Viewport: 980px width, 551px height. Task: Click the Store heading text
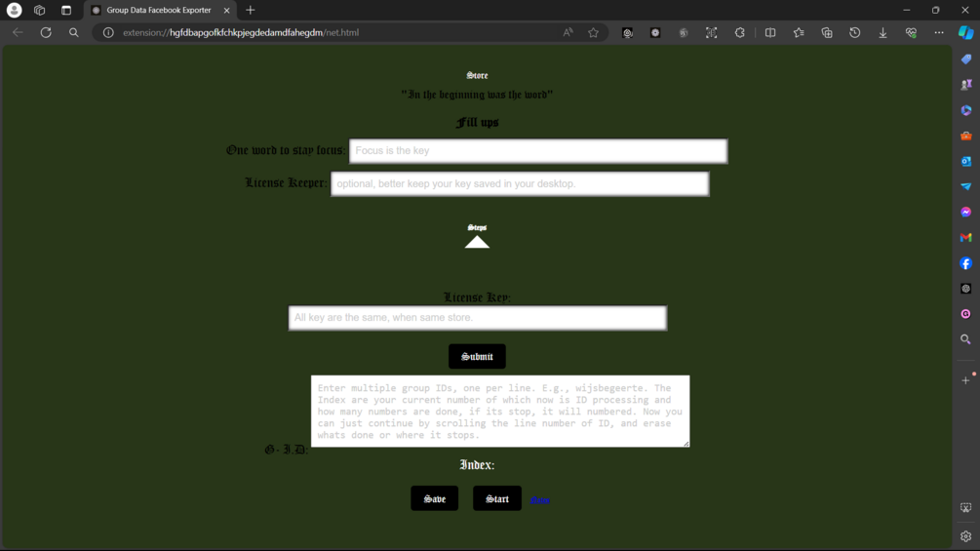pos(477,75)
